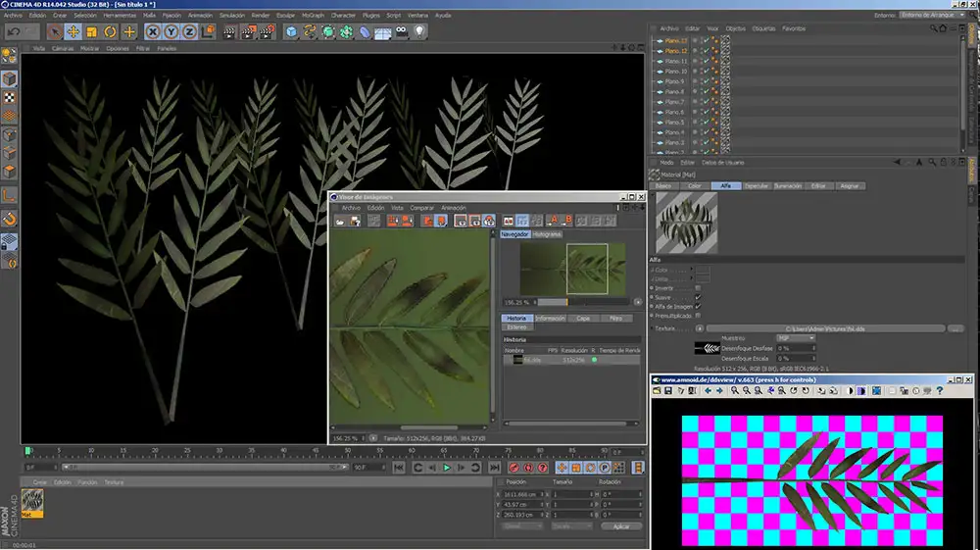The height and width of the screenshot is (550, 980).
Task: Click the Mat material thumbnail
Action: click(x=32, y=503)
